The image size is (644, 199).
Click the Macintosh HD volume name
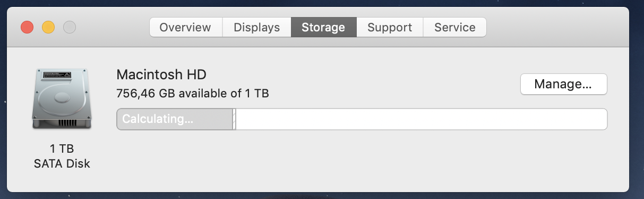click(161, 74)
